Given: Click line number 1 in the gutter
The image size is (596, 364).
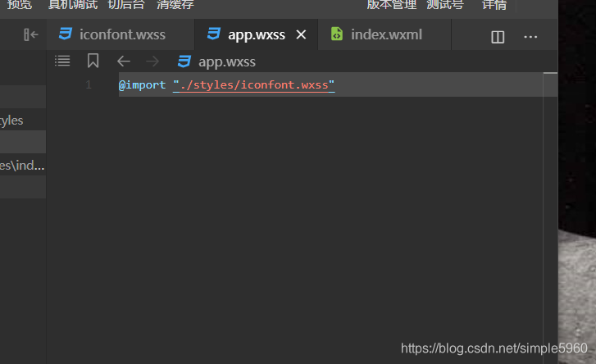Looking at the screenshot, I should point(89,84).
